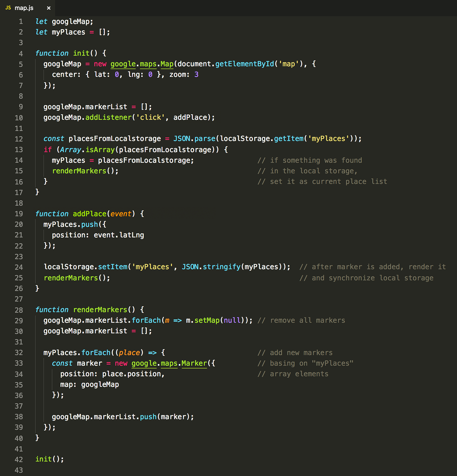Click the JS file type icon on the tab
This screenshot has height=476, width=457.
click(8, 8)
